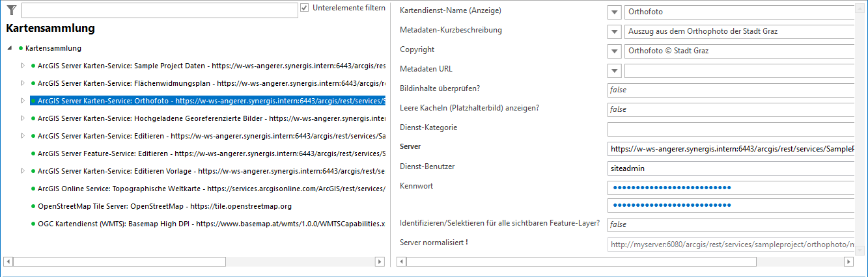
Task: Edit the Dienst-Benutzer field siteadmin
Action: pos(731,168)
